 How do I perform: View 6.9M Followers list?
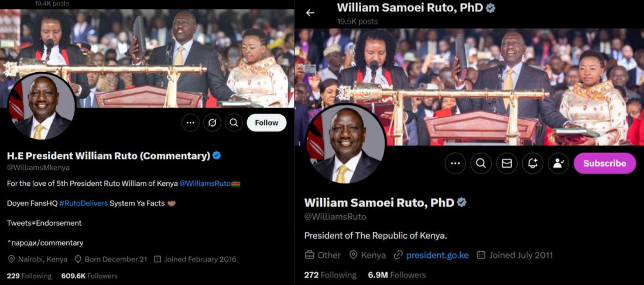pos(397,275)
